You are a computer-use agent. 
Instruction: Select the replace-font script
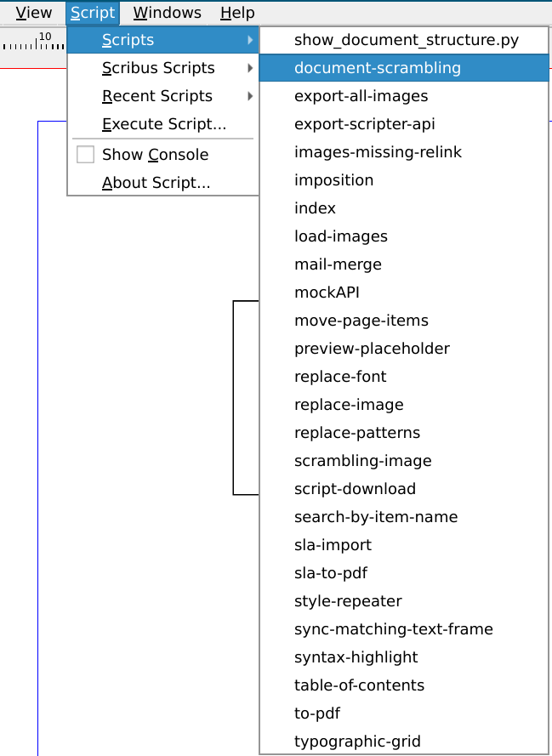(340, 377)
